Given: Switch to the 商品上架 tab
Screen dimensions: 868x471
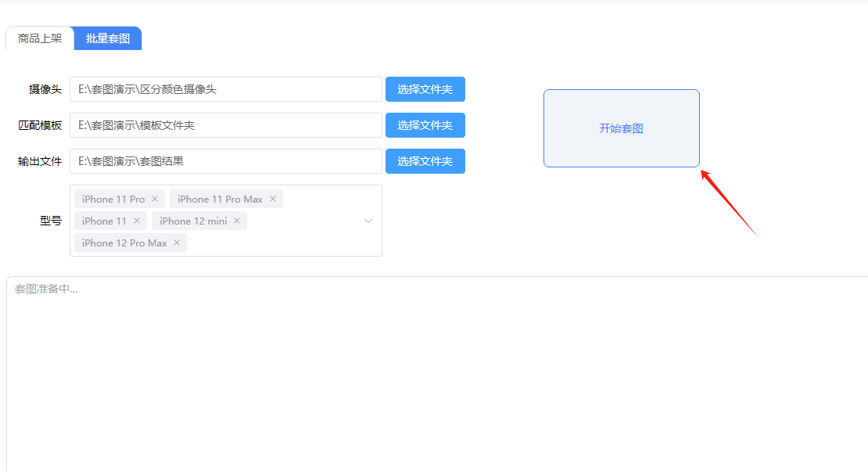Looking at the screenshot, I should tap(40, 38).
